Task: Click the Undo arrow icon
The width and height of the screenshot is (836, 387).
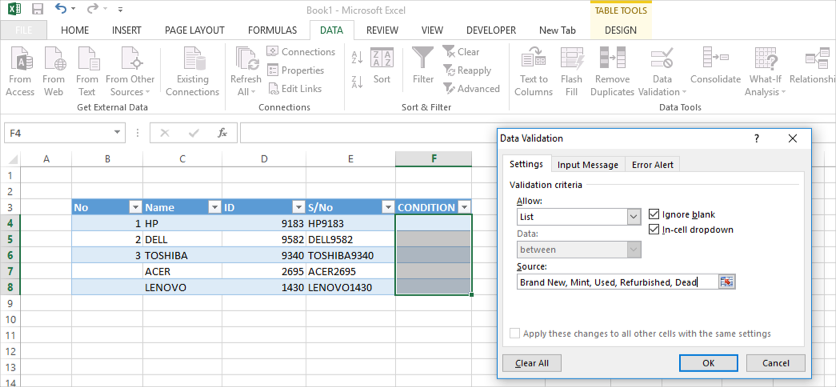Action: pos(61,9)
